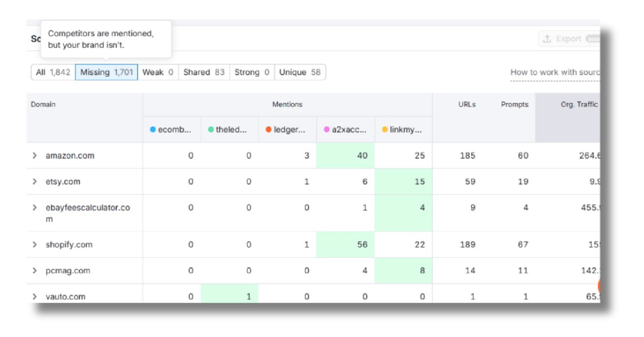Click the Export button

point(569,39)
